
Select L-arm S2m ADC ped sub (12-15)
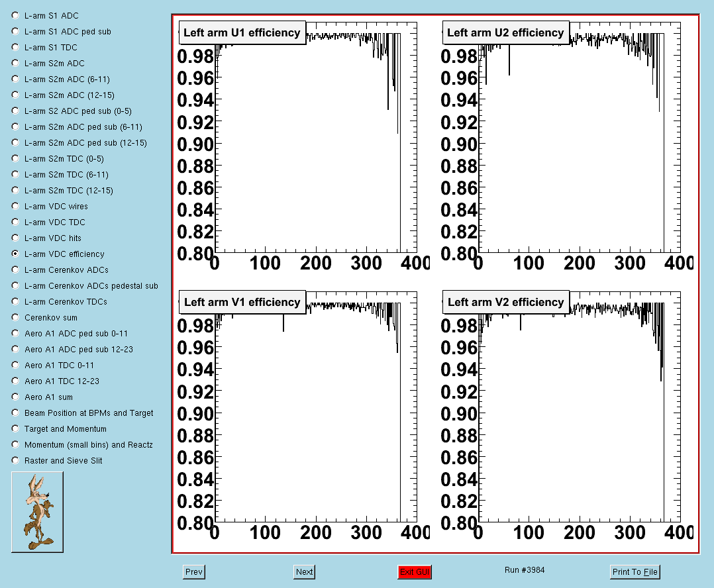15,143
